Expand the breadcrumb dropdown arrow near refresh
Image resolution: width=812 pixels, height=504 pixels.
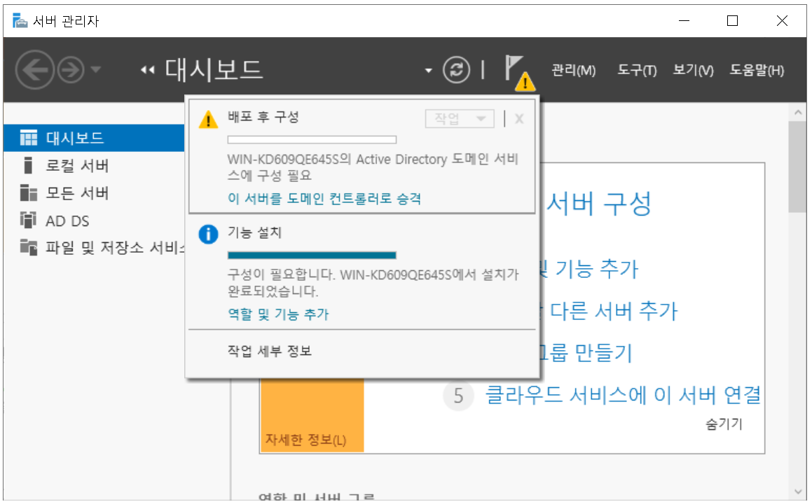click(x=428, y=71)
